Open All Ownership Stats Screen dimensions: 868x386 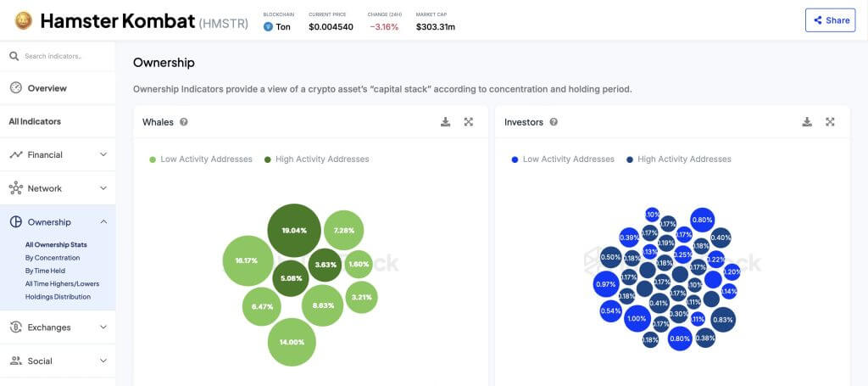(56, 245)
